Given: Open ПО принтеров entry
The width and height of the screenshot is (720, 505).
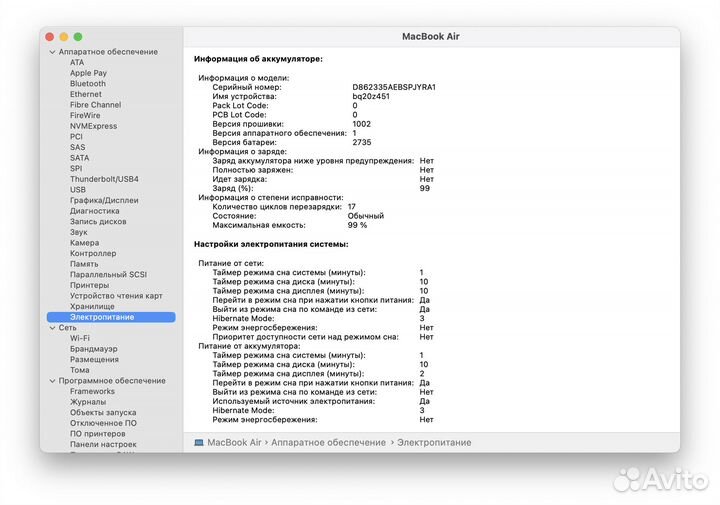Looking at the screenshot, I should 97,433.
